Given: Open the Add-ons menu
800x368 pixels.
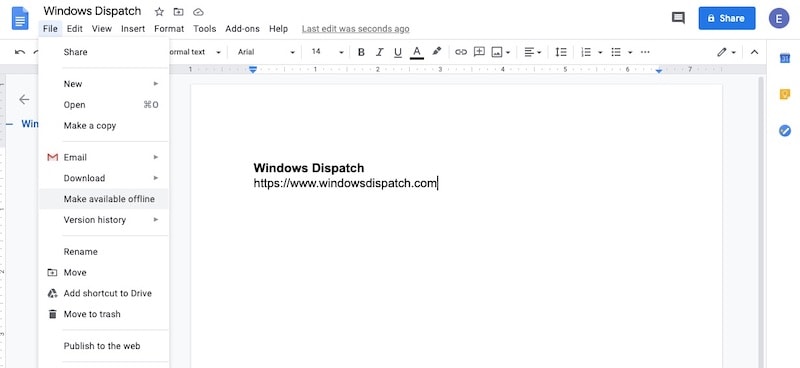Looking at the screenshot, I should tap(242, 29).
